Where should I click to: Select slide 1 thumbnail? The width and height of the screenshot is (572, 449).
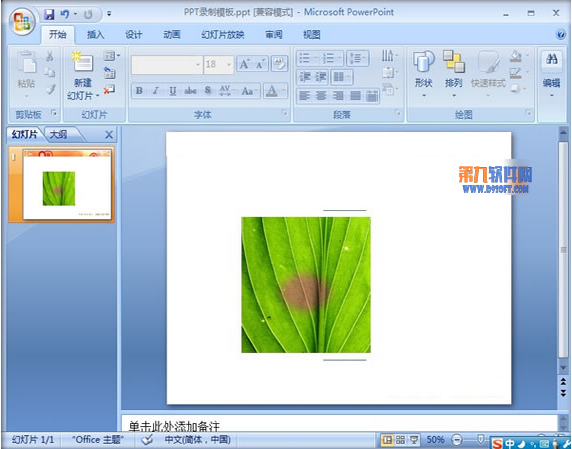pos(67,185)
